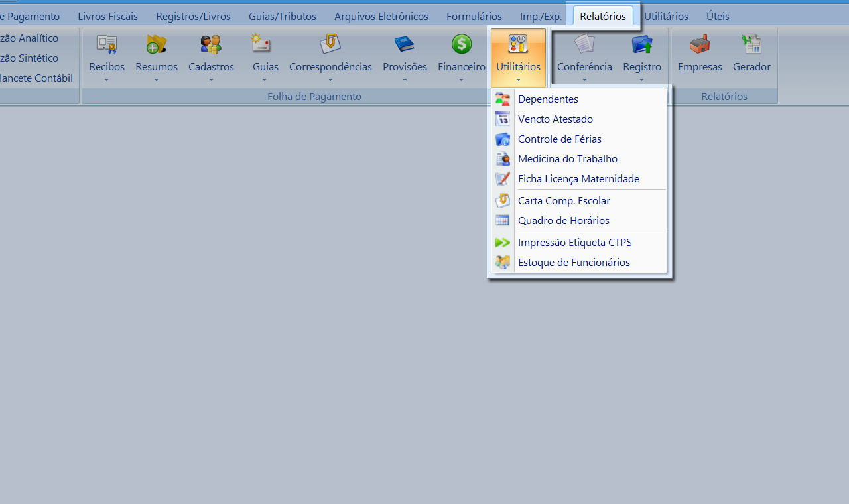Open the Recibos ribbon icon
849x504 pixels.
107,45
